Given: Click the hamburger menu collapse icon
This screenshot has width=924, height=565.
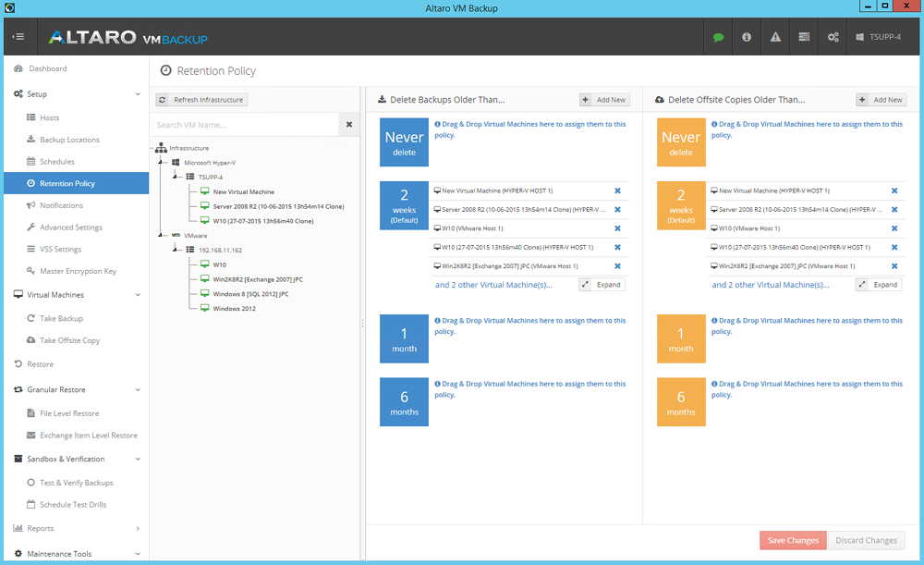Looking at the screenshot, I should tap(18, 37).
